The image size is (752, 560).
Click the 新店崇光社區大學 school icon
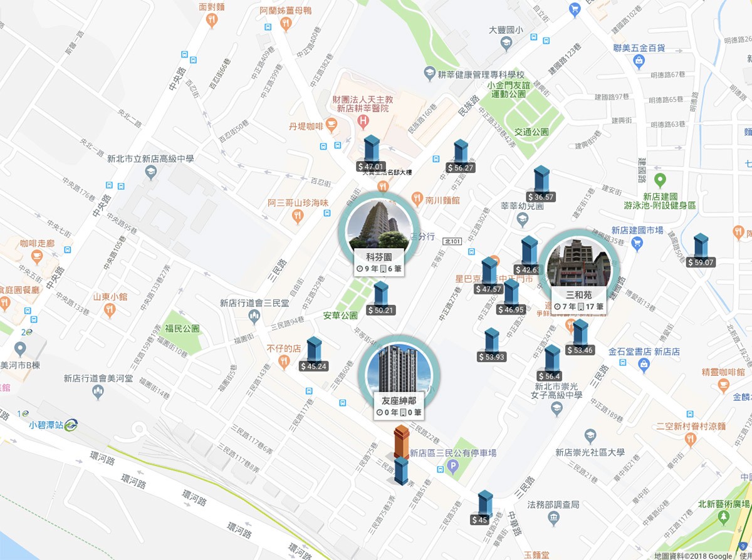[x=590, y=436]
